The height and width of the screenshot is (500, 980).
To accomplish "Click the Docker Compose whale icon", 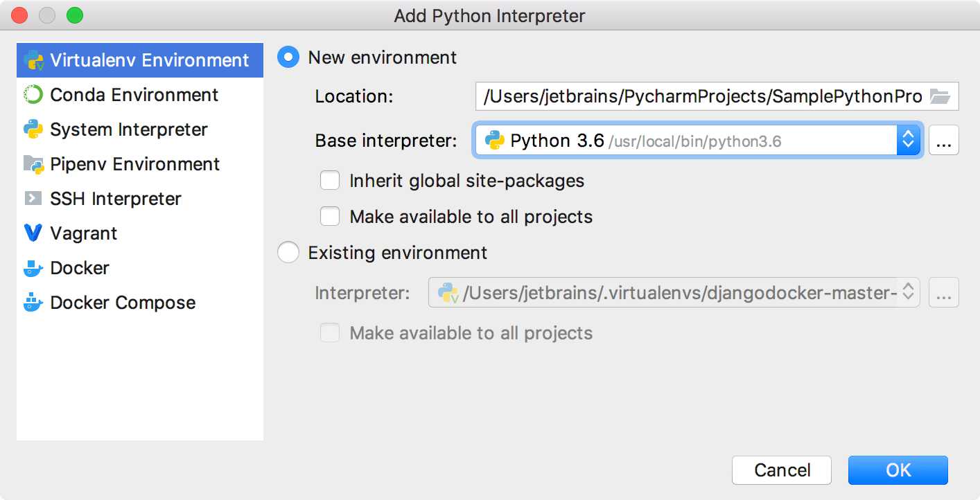I will [x=33, y=303].
